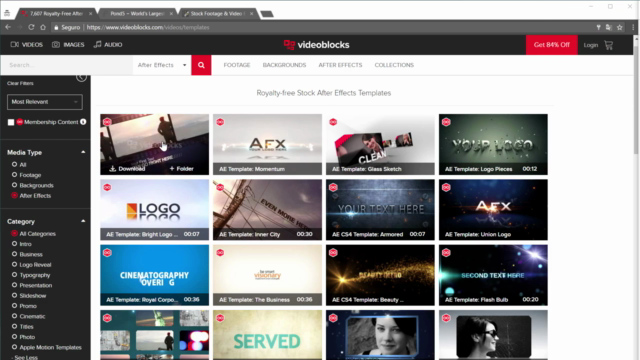
Task: Select the Presentation category
Action: pyautogui.click(x=36, y=285)
